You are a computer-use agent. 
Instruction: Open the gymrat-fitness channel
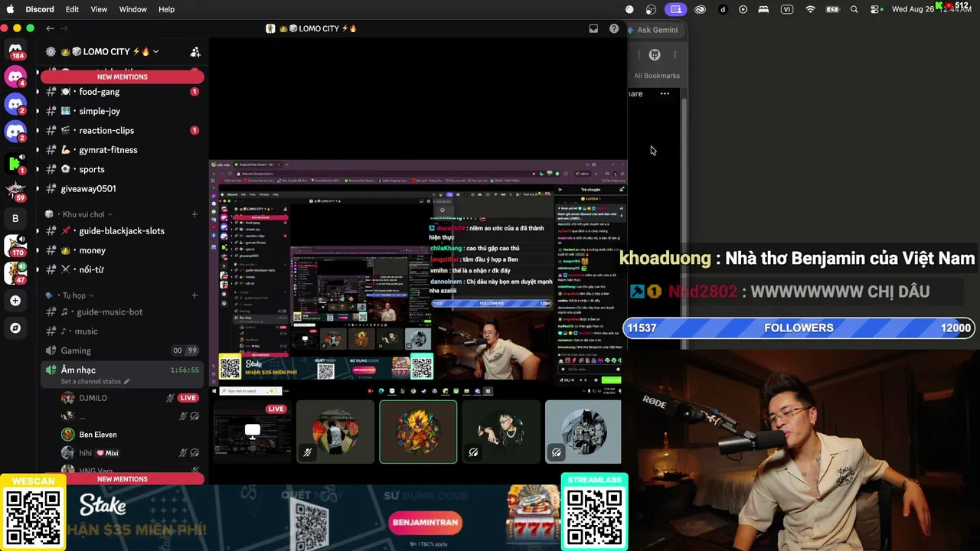tap(122, 150)
